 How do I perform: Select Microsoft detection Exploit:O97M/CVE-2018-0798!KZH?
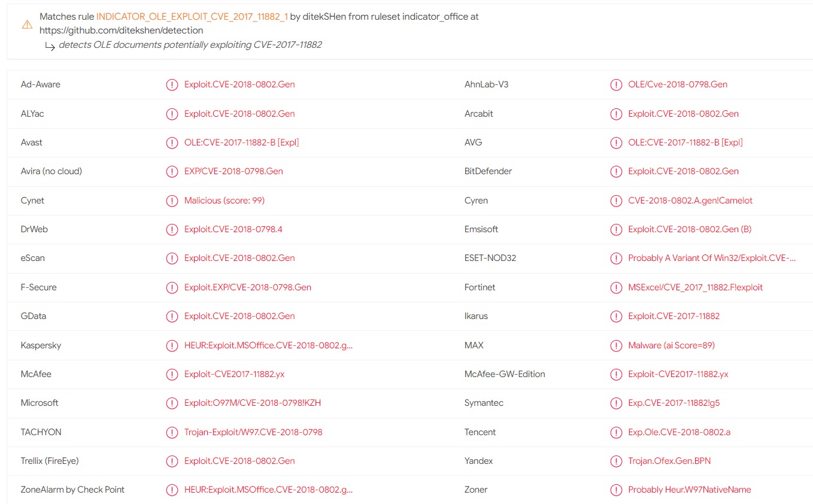coord(253,403)
